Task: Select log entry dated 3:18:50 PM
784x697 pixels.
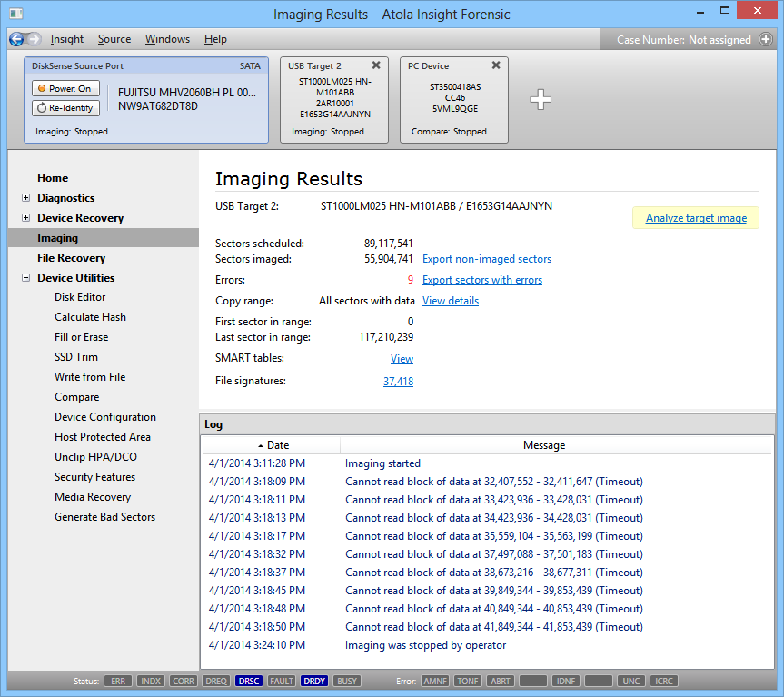Action: (487, 627)
